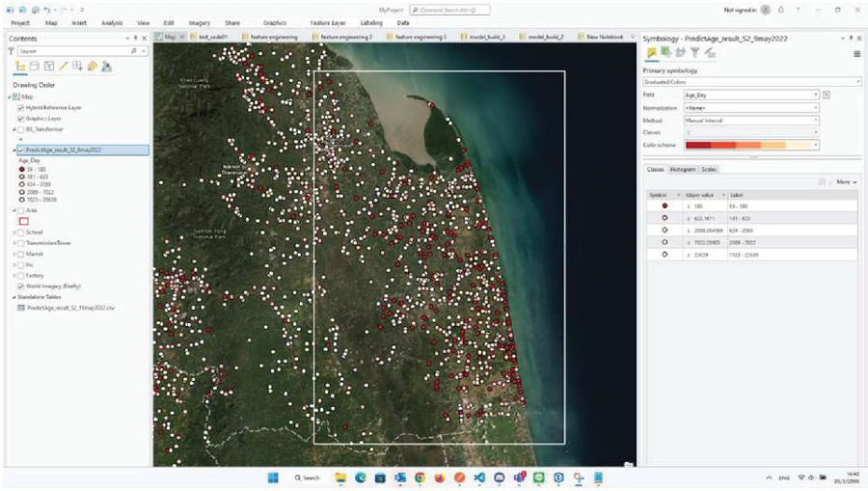Open the Labeling ribbon tab
This screenshot has height=491, width=868.
[371, 23]
